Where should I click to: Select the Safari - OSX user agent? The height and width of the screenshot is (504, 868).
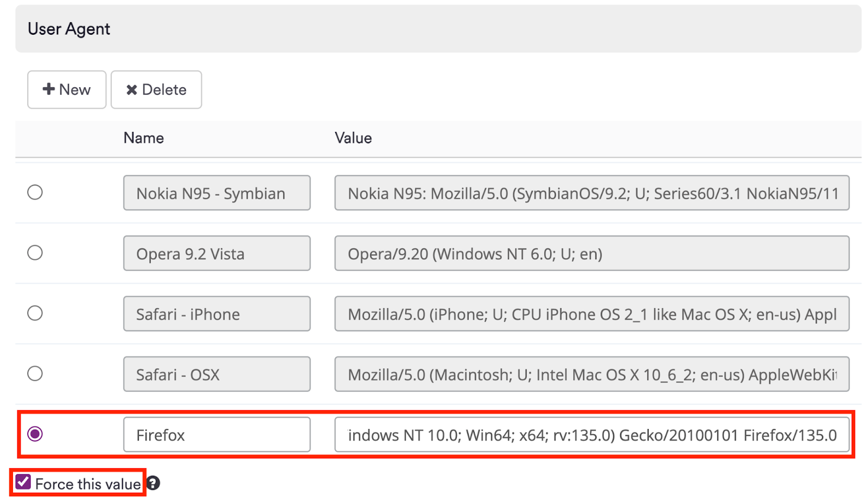pyautogui.click(x=35, y=373)
